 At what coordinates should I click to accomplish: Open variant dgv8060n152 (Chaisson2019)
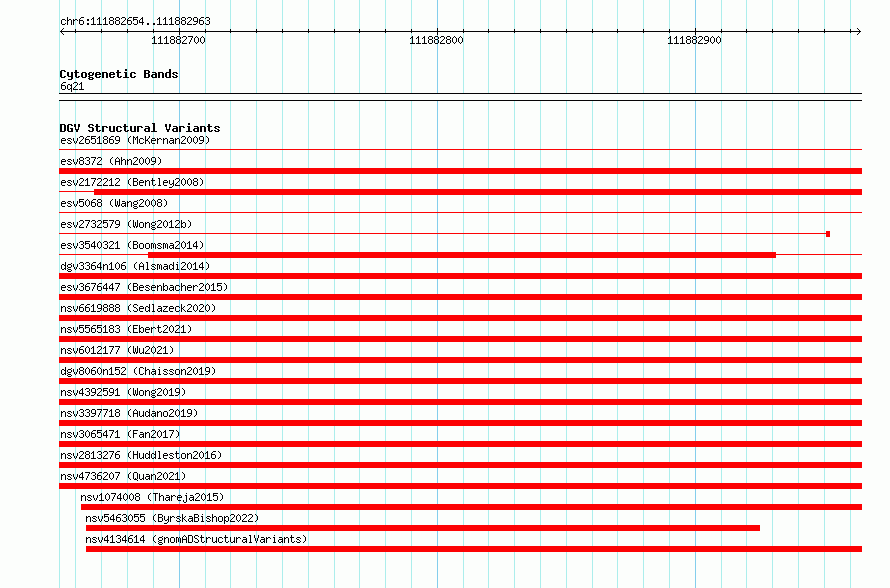138,371
